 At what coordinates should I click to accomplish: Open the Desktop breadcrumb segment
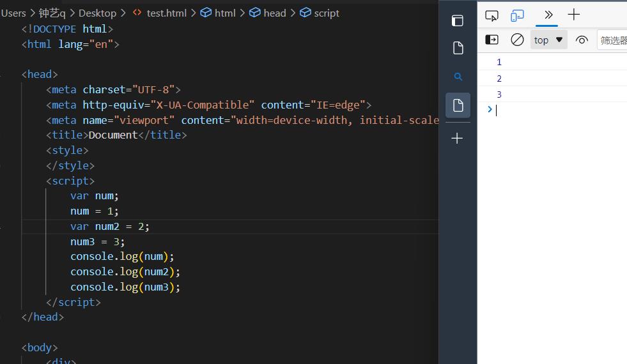point(97,13)
